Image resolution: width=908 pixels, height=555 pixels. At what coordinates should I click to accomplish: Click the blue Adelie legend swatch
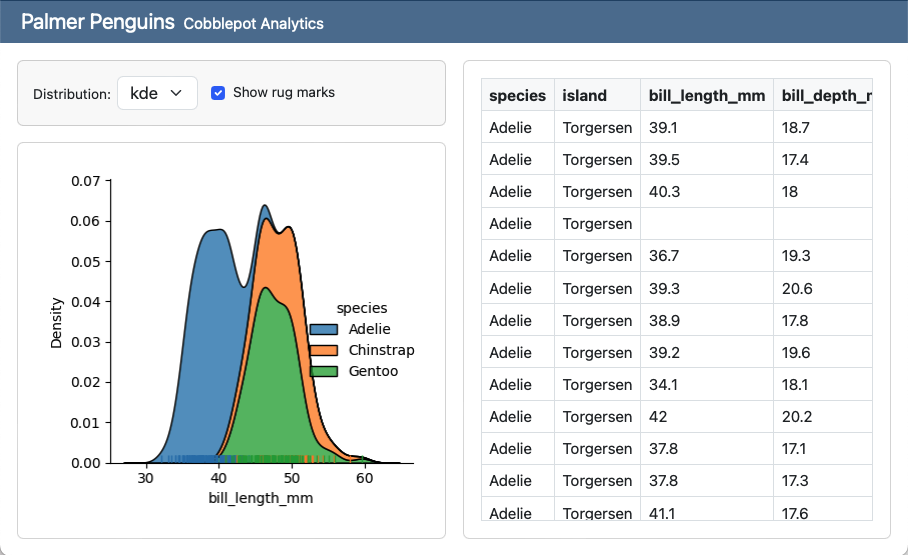point(324,329)
